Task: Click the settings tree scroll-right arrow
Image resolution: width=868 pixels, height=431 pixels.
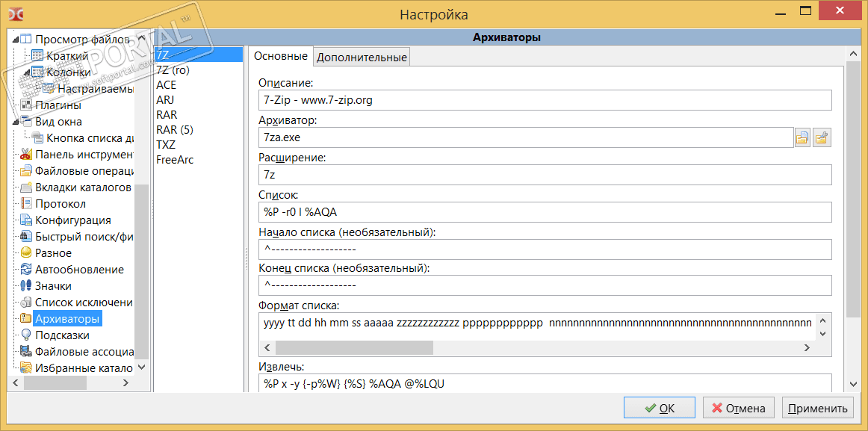Action: [125, 382]
